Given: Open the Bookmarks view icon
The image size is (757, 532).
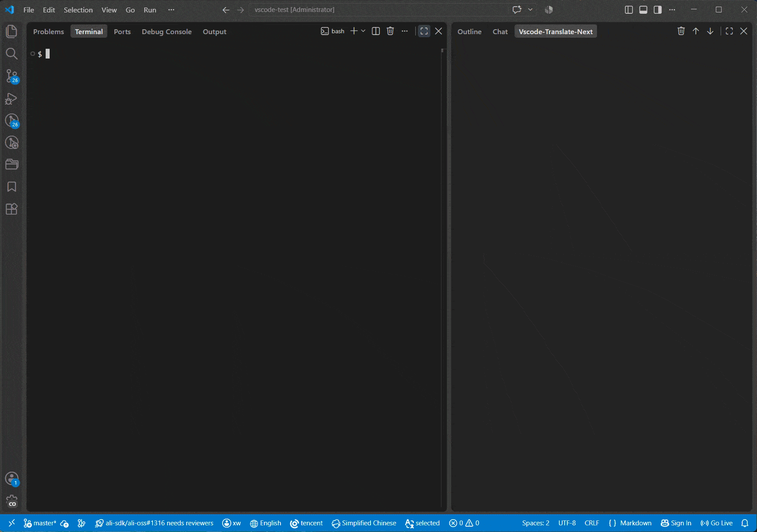Looking at the screenshot, I should (12, 187).
